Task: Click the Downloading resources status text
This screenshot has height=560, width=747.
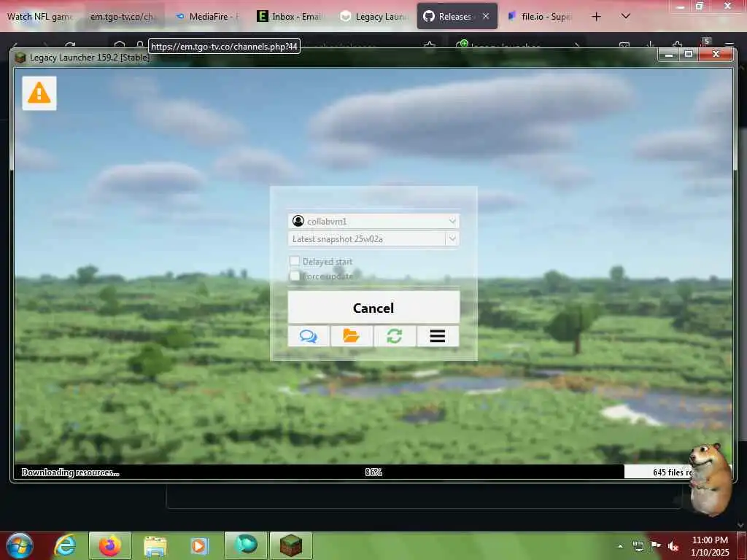Action: [x=71, y=472]
